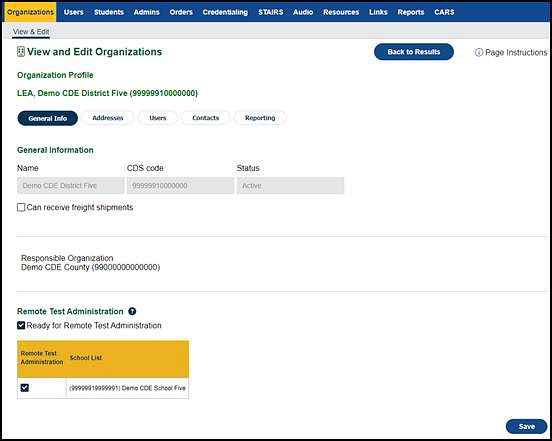The height and width of the screenshot is (441, 552).
Task: Switch to the Addresses tab
Action: pos(108,118)
